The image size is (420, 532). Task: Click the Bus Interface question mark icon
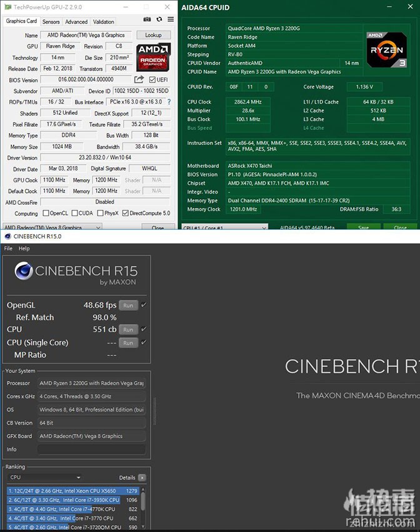coord(169,102)
